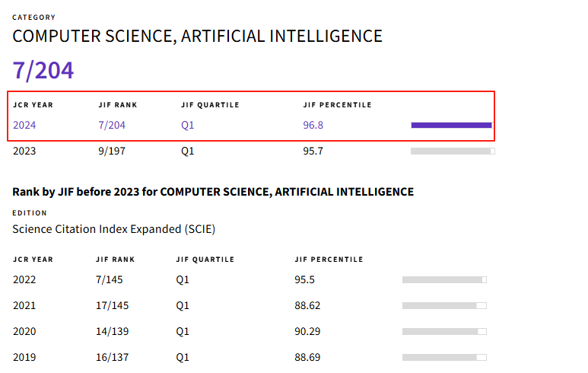Click the 2021 percentile bar
The height and width of the screenshot is (373, 588).
pos(444,306)
